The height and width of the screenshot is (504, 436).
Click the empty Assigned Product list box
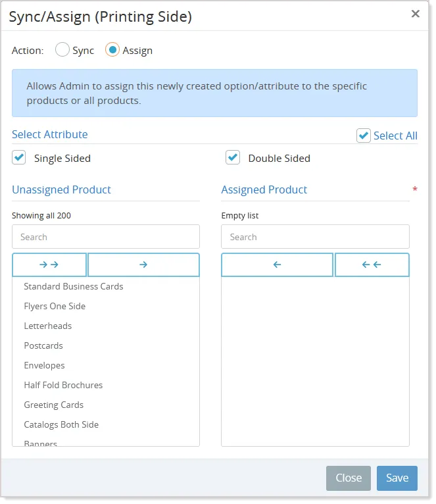(x=315, y=361)
